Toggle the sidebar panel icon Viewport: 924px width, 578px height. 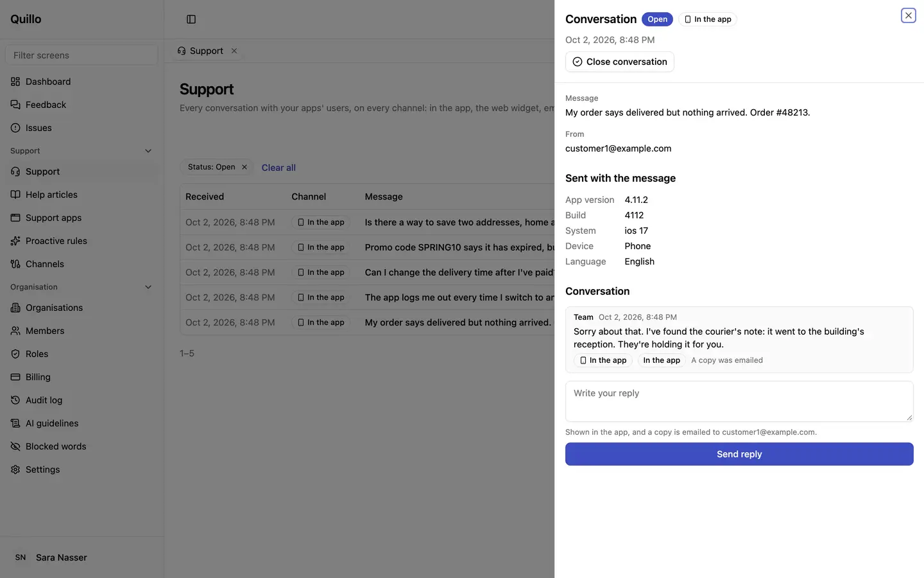pyautogui.click(x=191, y=19)
